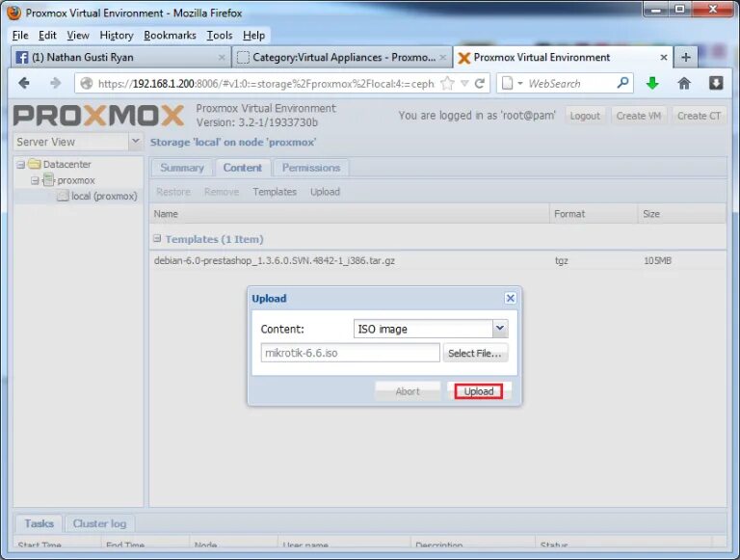
Task: Open the View menu
Action: (78, 36)
